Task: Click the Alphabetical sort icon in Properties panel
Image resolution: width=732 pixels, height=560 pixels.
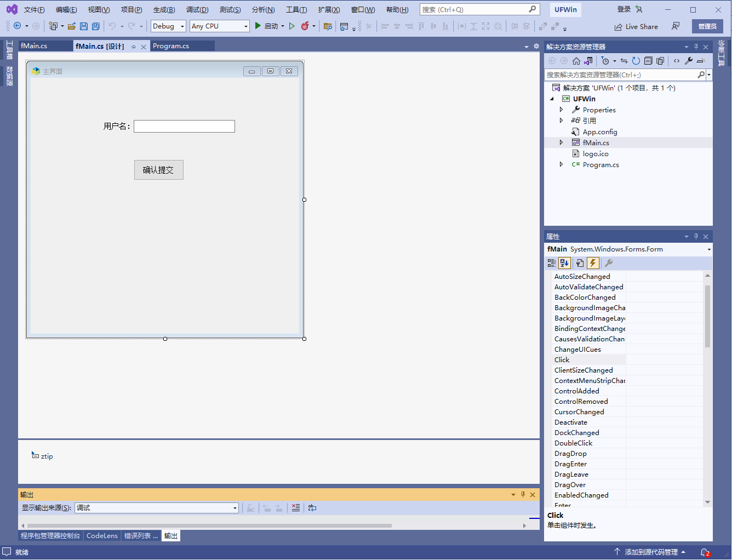Action: coord(564,263)
